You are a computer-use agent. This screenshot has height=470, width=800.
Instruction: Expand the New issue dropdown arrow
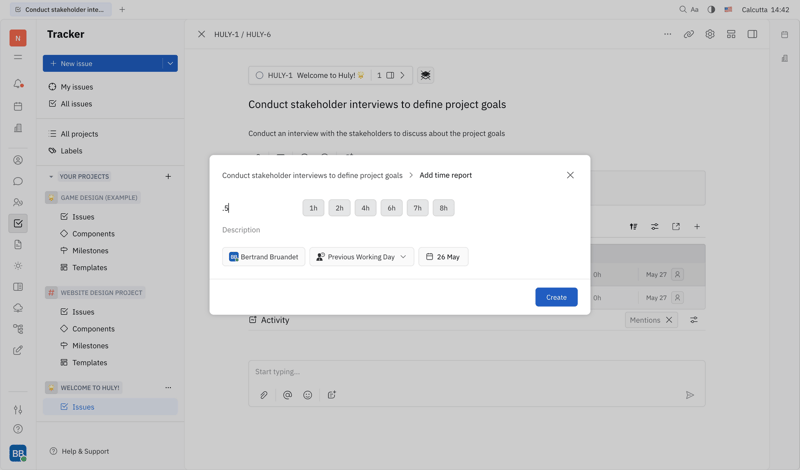tap(170, 63)
